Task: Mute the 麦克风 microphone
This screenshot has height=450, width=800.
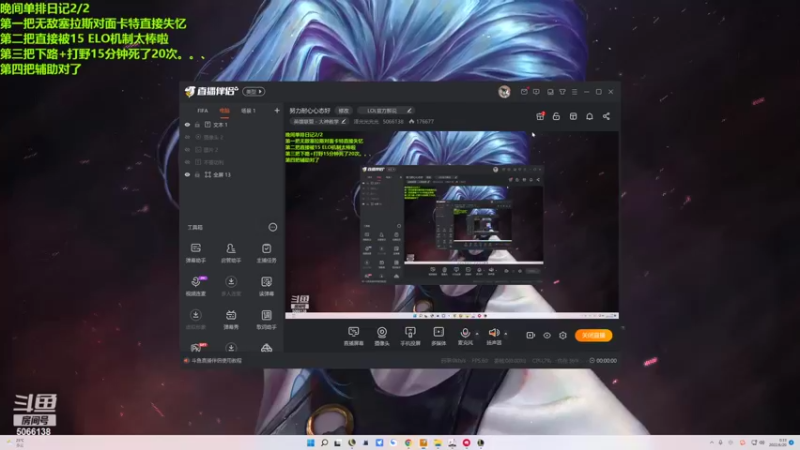Action: click(x=465, y=336)
